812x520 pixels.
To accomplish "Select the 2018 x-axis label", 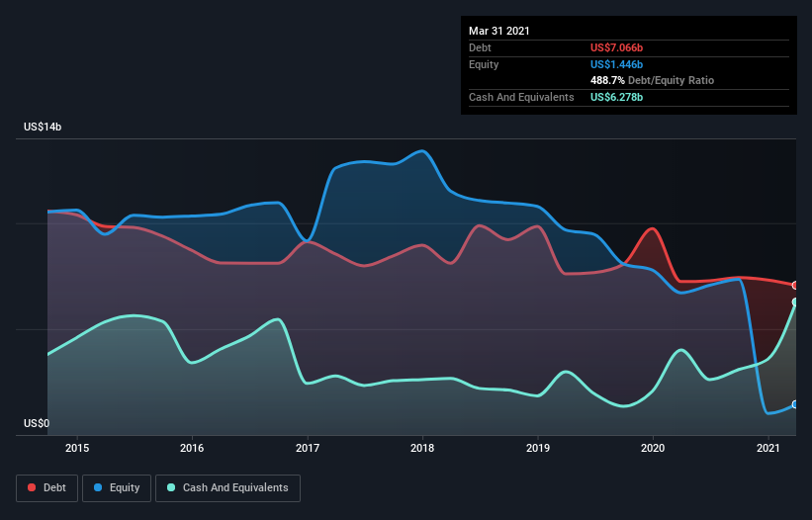I will pyautogui.click(x=422, y=449).
